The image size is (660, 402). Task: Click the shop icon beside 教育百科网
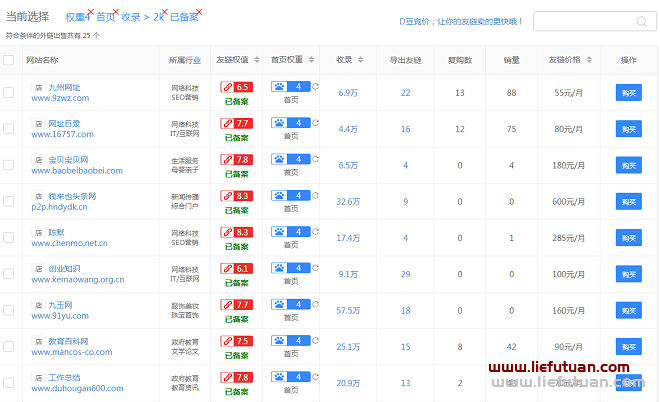point(38,341)
